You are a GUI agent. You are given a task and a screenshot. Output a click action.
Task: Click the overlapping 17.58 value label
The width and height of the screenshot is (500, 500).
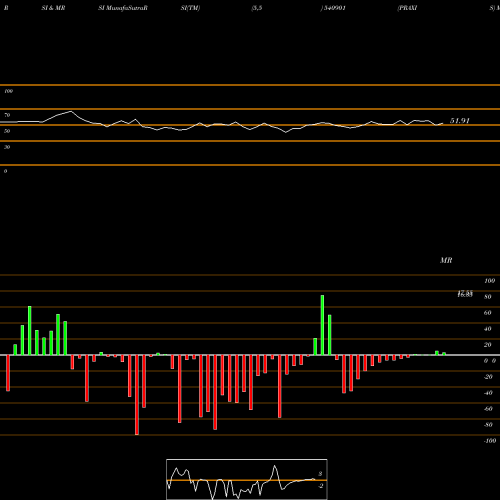coord(465,293)
